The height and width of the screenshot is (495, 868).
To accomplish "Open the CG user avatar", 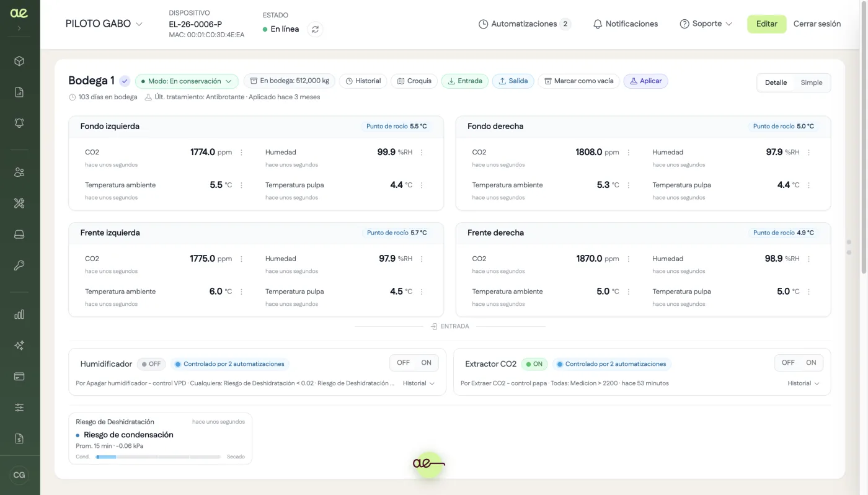I will point(19,475).
